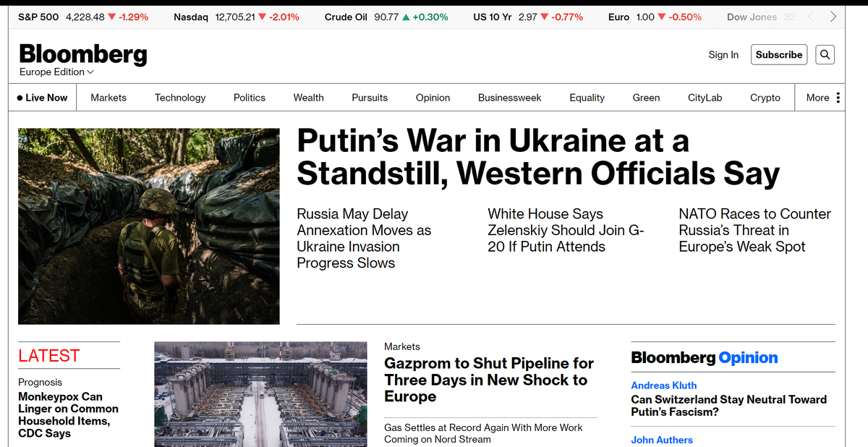Select the US 10 Yr ticker quote
Screen dimensions: 868x447
pyautogui.click(x=528, y=17)
